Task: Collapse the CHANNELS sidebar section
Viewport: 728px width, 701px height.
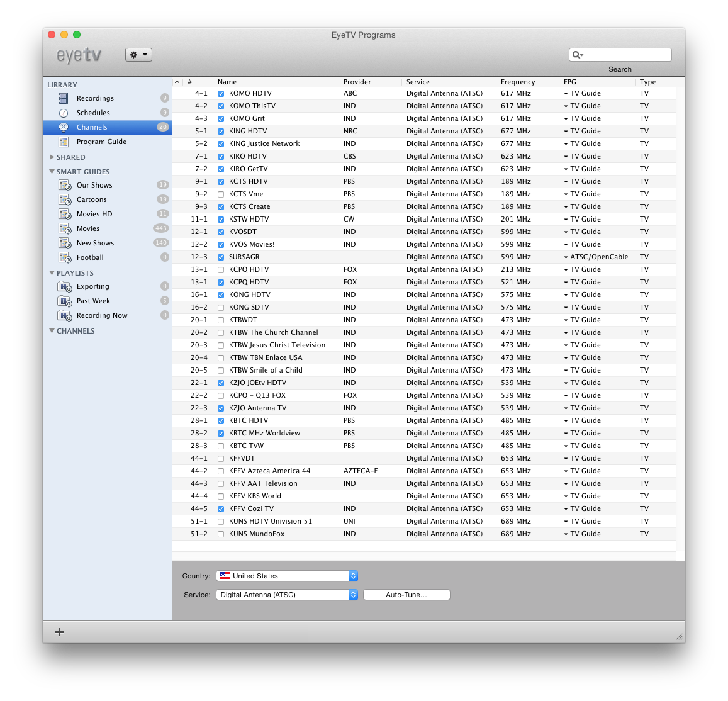Action: coord(52,330)
